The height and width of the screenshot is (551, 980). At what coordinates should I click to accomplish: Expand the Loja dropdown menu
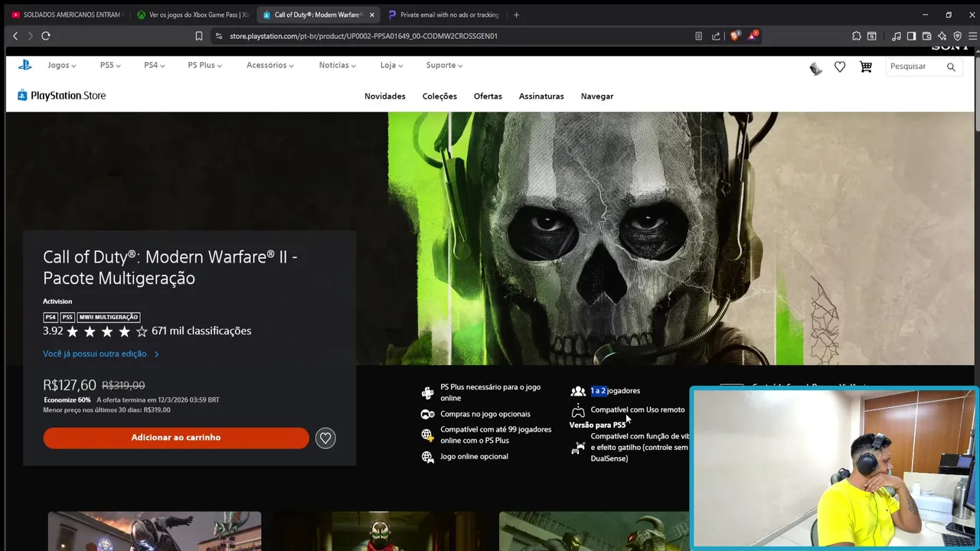pyautogui.click(x=391, y=65)
